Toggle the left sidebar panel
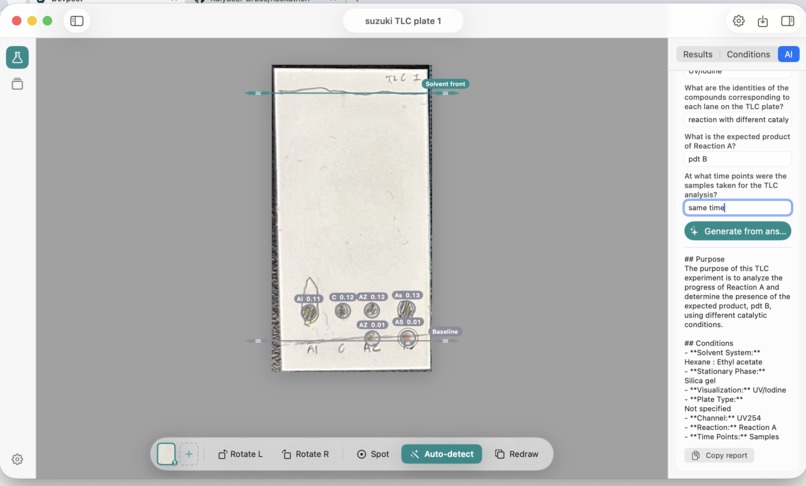 [x=77, y=21]
